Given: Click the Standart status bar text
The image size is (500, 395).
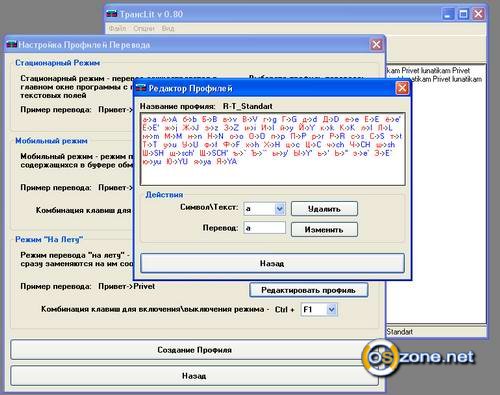Looking at the screenshot, I should pos(400,332).
